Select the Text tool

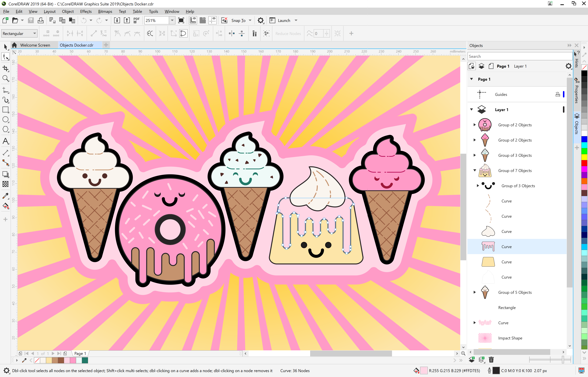[5, 141]
